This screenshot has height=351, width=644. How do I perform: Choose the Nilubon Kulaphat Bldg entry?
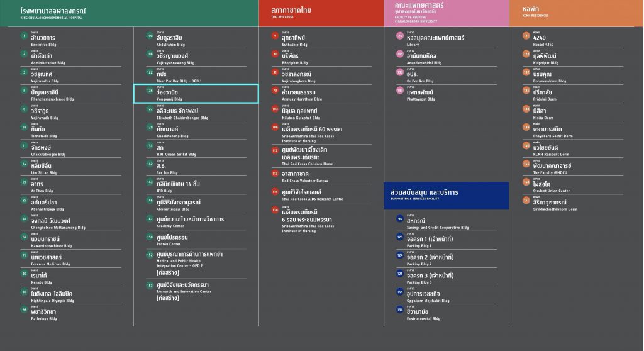pyautogui.click(x=321, y=112)
